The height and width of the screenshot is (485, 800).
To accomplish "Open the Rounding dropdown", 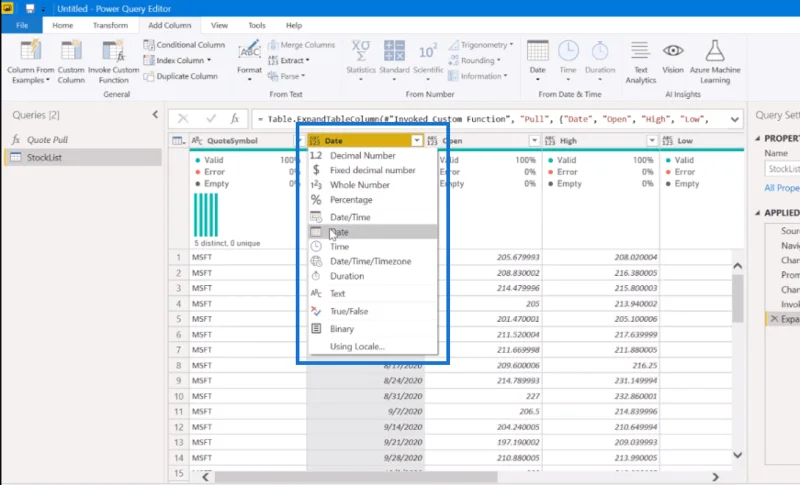I will (x=474, y=61).
